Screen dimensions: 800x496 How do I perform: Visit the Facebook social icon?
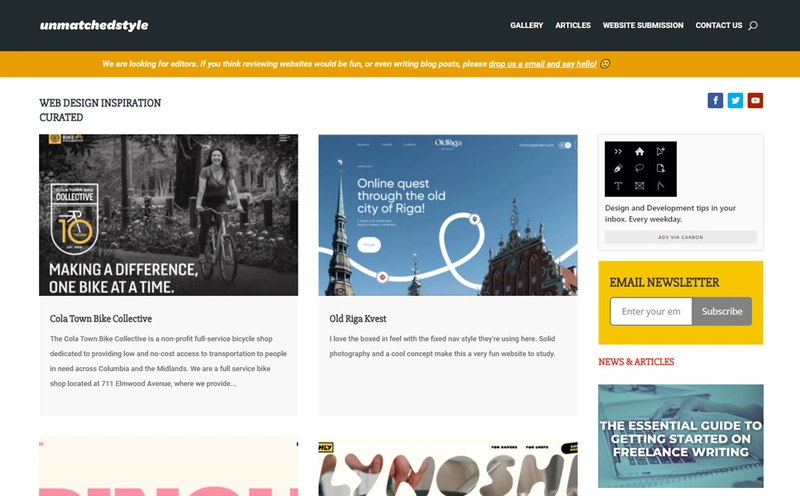coord(715,101)
